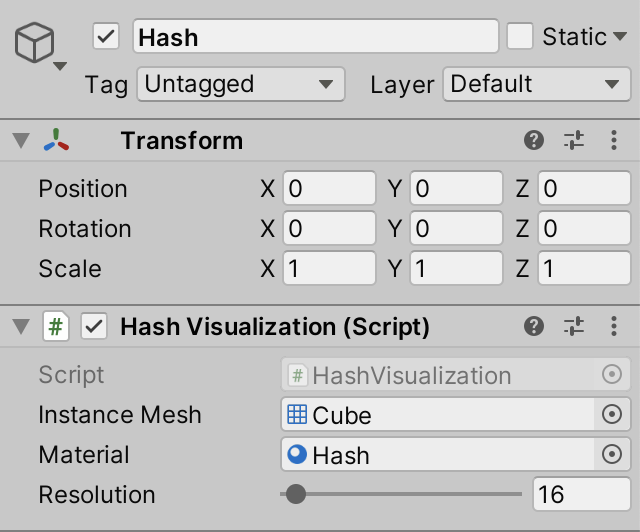
Task: Toggle the Hash GameObject active checkbox
Action: (106, 36)
